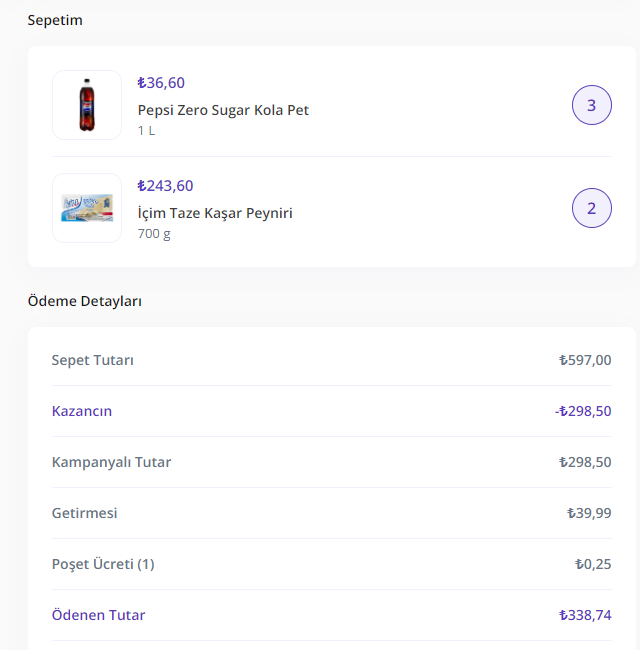The image size is (640, 650).
Task: Click the ₺39,99 delivery fee
Action: click(589, 513)
